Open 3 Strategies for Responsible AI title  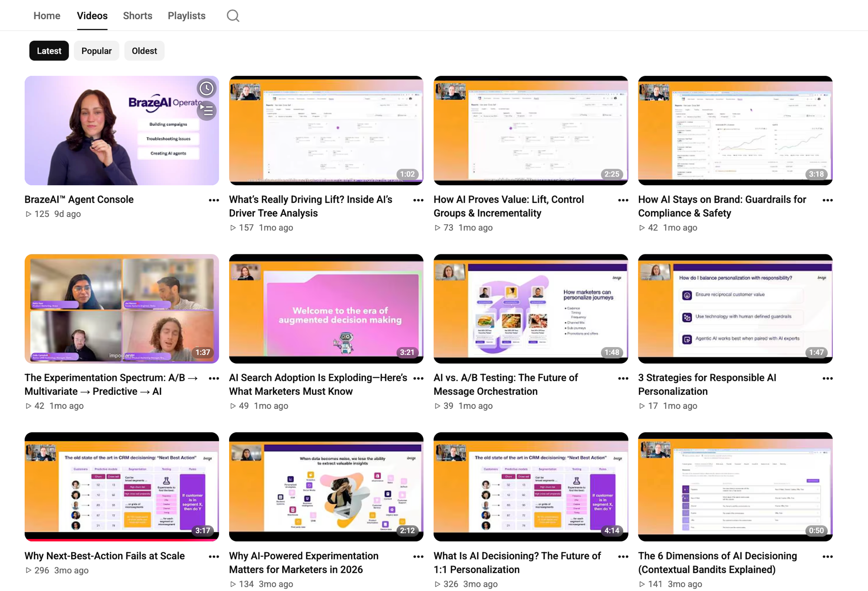click(x=707, y=384)
